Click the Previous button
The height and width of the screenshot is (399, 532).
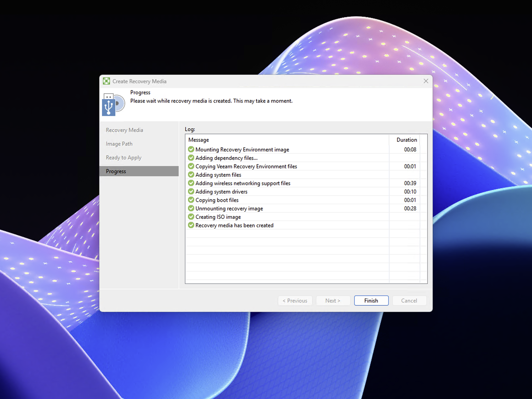[295, 300]
